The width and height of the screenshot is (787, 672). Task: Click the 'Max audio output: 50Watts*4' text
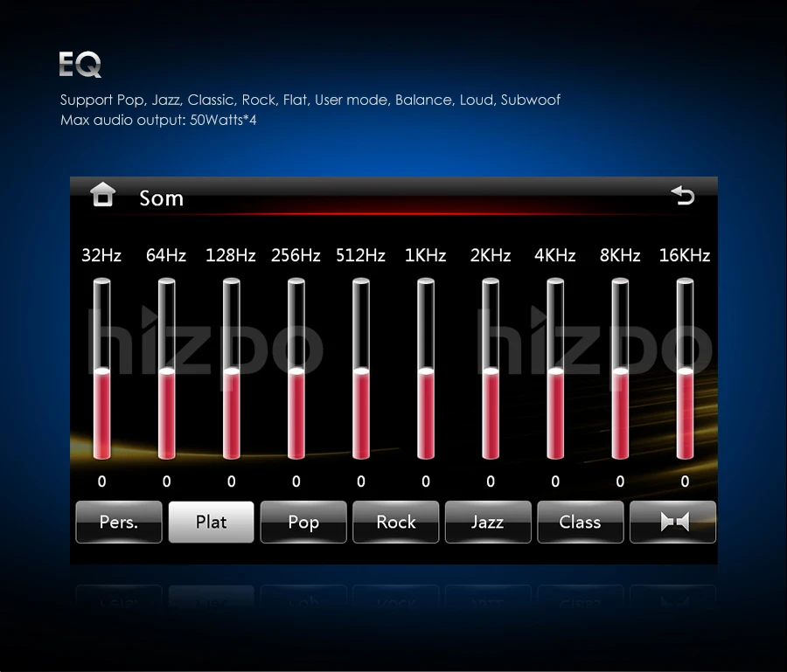[158, 121]
